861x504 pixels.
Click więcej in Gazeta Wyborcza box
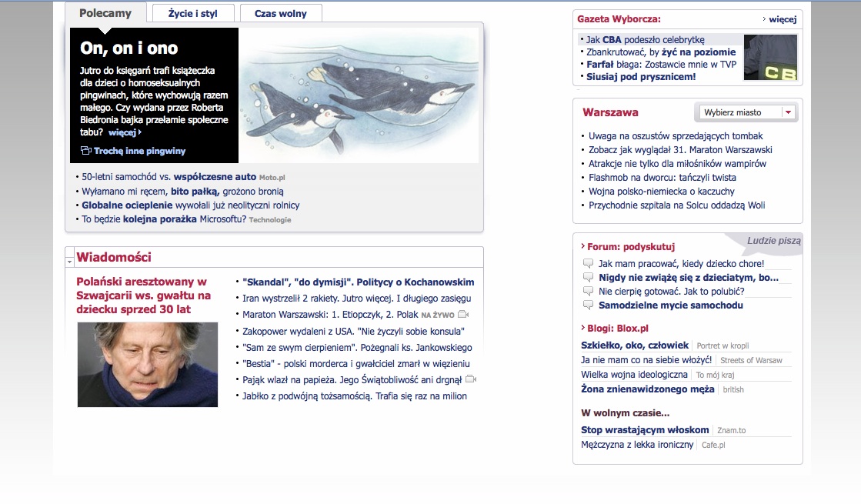[782, 19]
